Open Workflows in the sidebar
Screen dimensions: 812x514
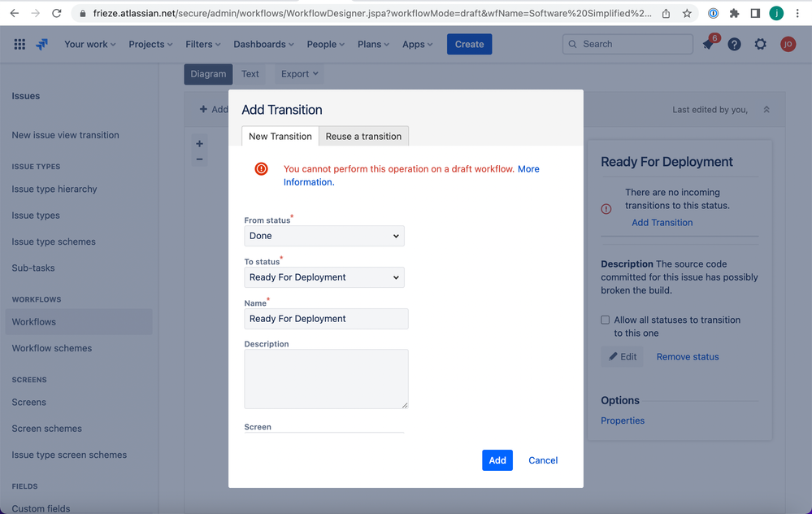pos(79,322)
